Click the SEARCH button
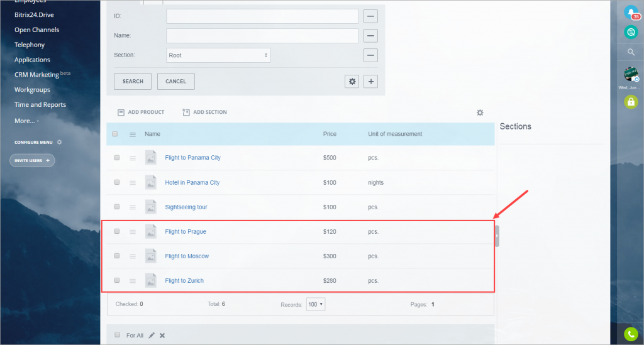This screenshot has width=644, height=345. pos(133,81)
